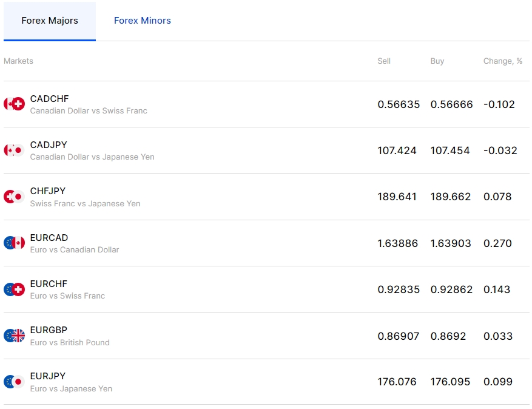Screen dimensions: 532x409
Task: Click the Markets column header
Action: pyautogui.click(x=18, y=61)
